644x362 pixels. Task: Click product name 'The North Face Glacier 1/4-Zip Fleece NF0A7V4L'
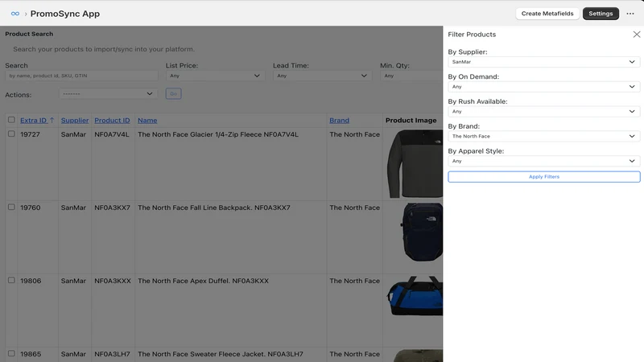pyautogui.click(x=218, y=134)
